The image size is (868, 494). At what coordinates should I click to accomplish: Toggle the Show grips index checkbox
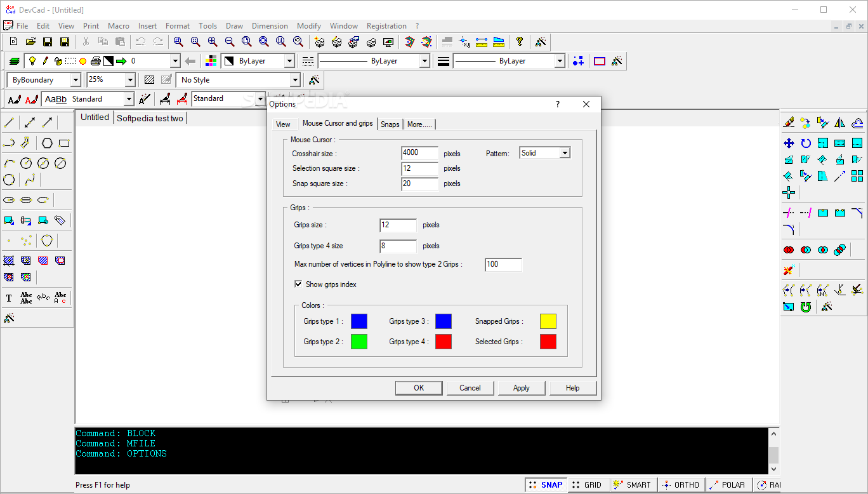[x=298, y=284]
